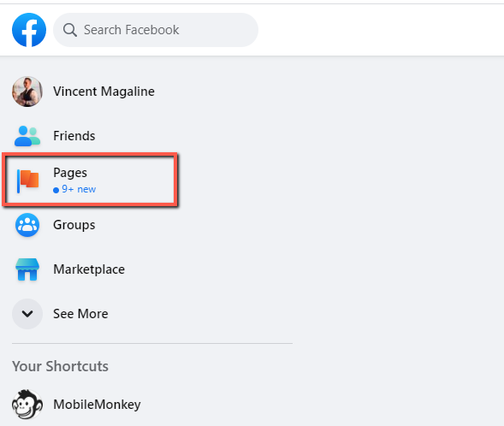Click the MobileMonkey monkey icon
Viewport: 504px width, 426px height.
pos(27,404)
